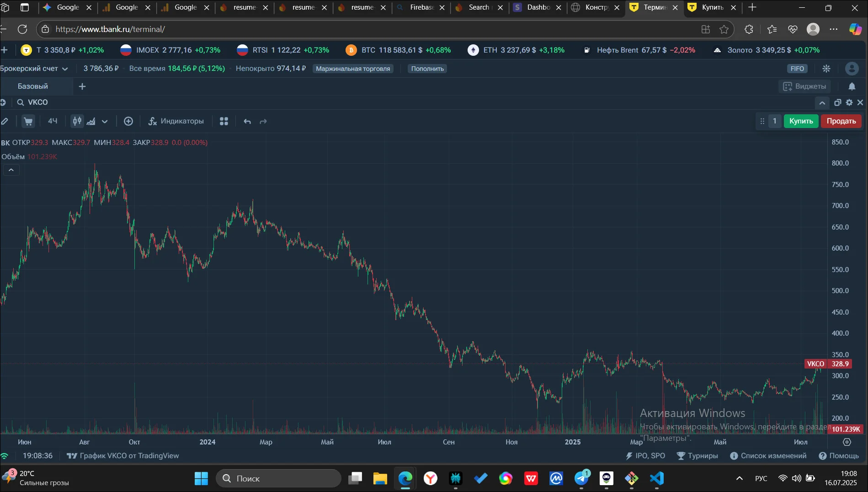Add a symbol to compare with plus-circle icon
The height and width of the screenshot is (492, 868).
(x=128, y=121)
